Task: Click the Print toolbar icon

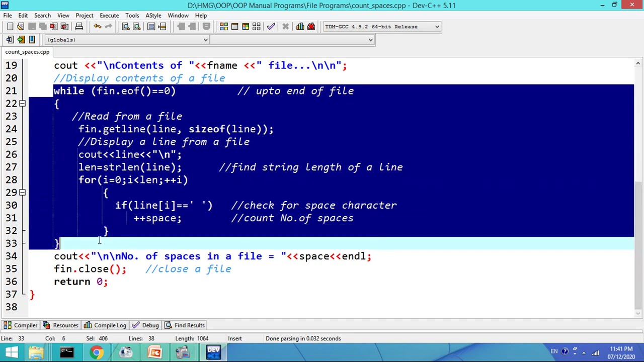Action: click(79, 27)
